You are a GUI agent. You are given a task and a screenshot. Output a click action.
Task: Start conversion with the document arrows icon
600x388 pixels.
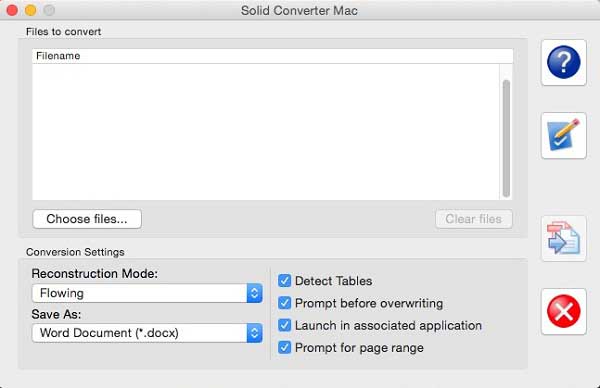(564, 238)
